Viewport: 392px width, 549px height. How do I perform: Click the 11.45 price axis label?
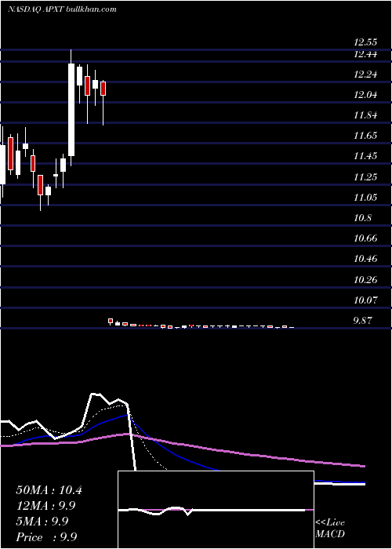point(365,156)
